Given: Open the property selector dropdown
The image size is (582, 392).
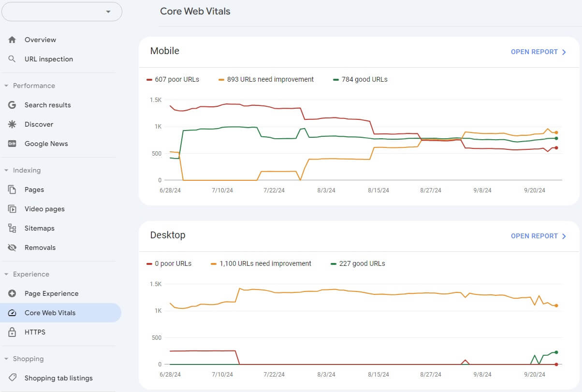Looking at the screenshot, I should point(62,12).
